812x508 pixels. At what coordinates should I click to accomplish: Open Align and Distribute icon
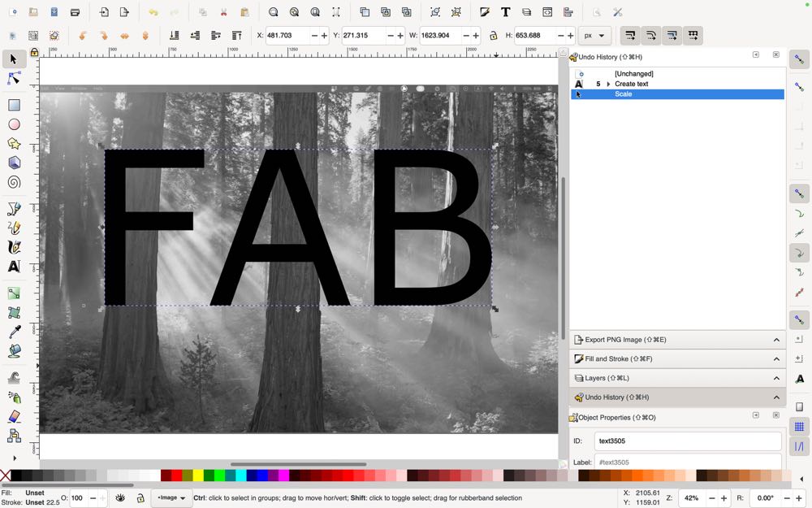pos(568,12)
